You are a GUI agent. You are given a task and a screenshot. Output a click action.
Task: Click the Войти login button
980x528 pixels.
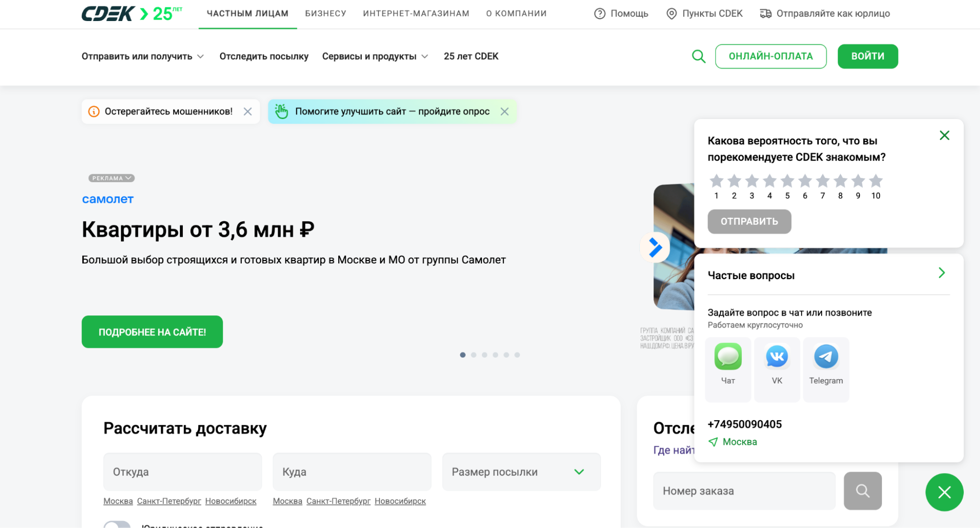pyautogui.click(x=868, y=56)
